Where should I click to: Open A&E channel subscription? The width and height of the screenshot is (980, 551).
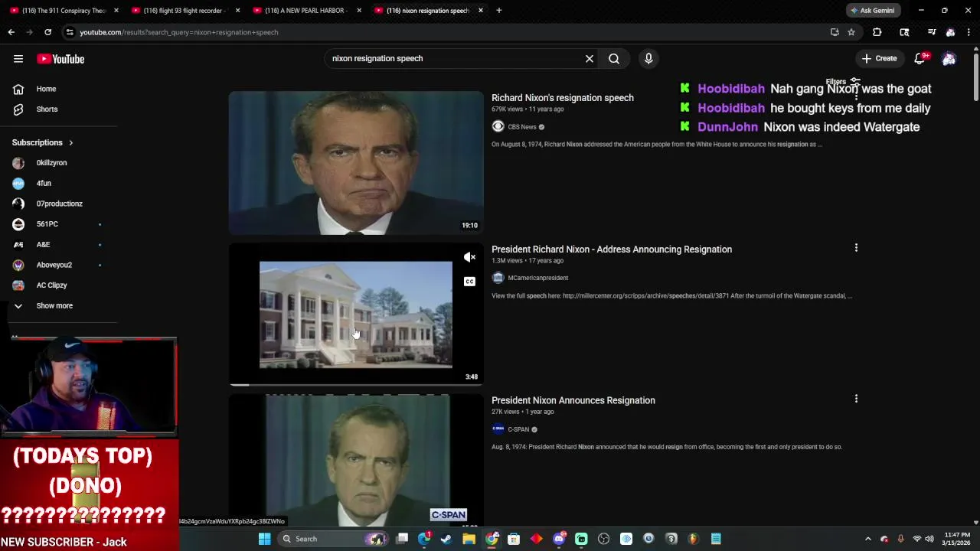point(43,244)
